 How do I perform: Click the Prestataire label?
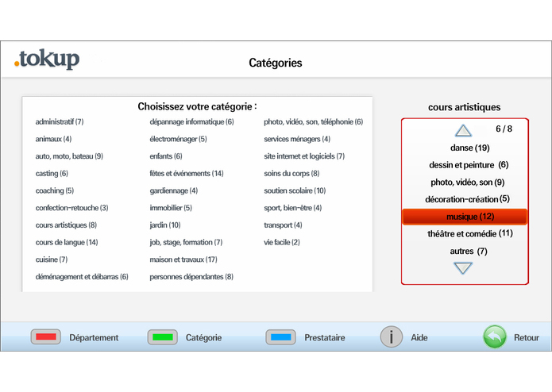[x=325, y=337]
